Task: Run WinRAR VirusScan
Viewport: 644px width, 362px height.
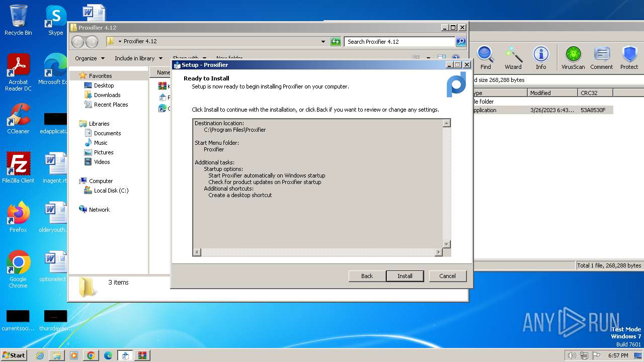Action: point(573,58)
